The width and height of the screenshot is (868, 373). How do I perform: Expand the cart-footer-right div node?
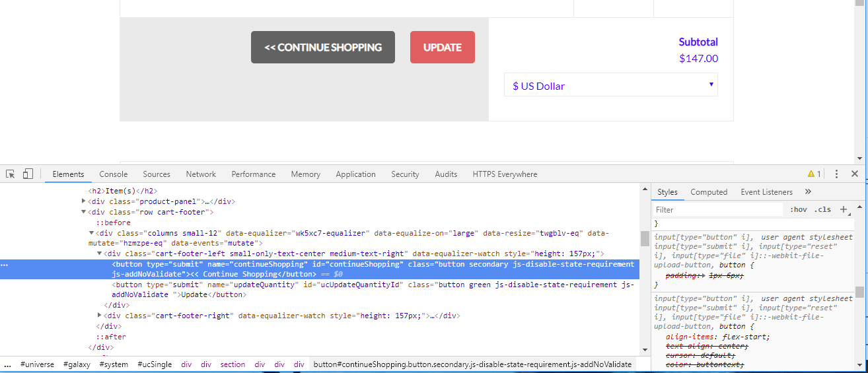100,316
